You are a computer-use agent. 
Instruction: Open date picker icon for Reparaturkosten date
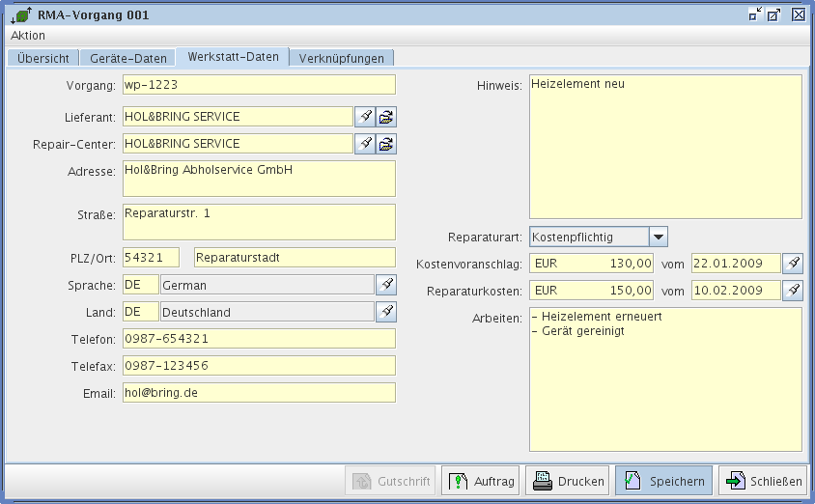tap(792, 291)
